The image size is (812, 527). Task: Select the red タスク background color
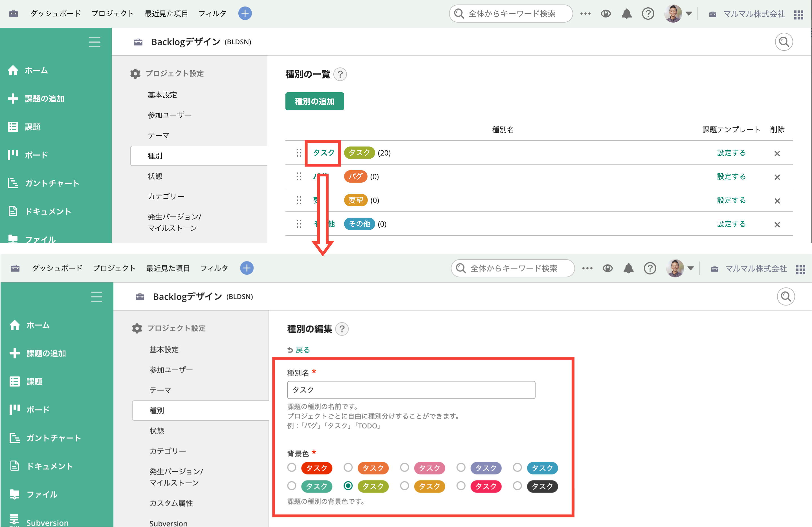tap(291, 467)
